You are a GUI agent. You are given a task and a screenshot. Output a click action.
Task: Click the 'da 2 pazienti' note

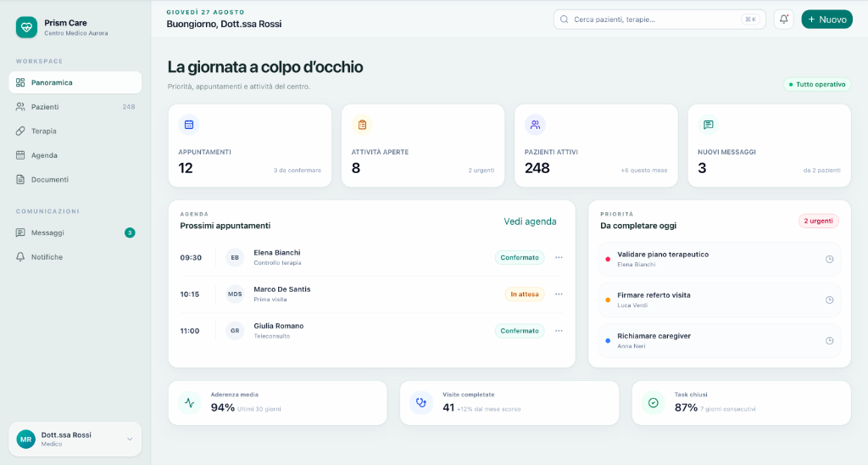point(821,171)
